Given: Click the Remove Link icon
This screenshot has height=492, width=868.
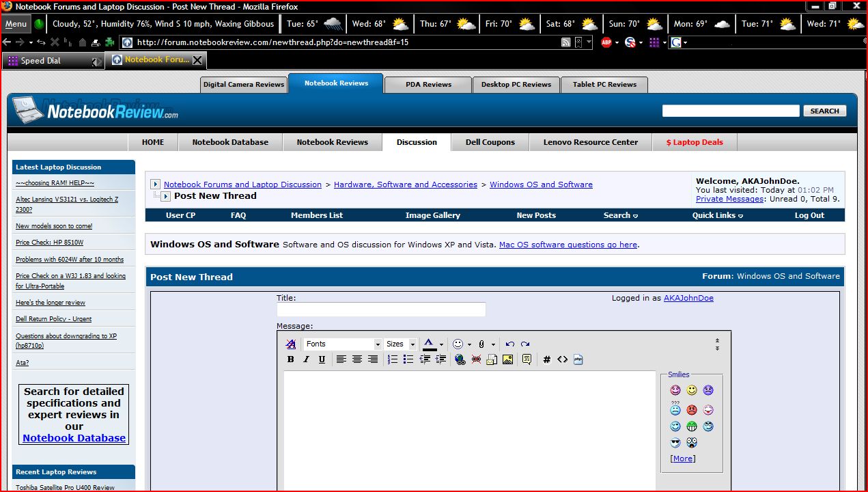Looking at the screenshot, I should coord(476,359).
